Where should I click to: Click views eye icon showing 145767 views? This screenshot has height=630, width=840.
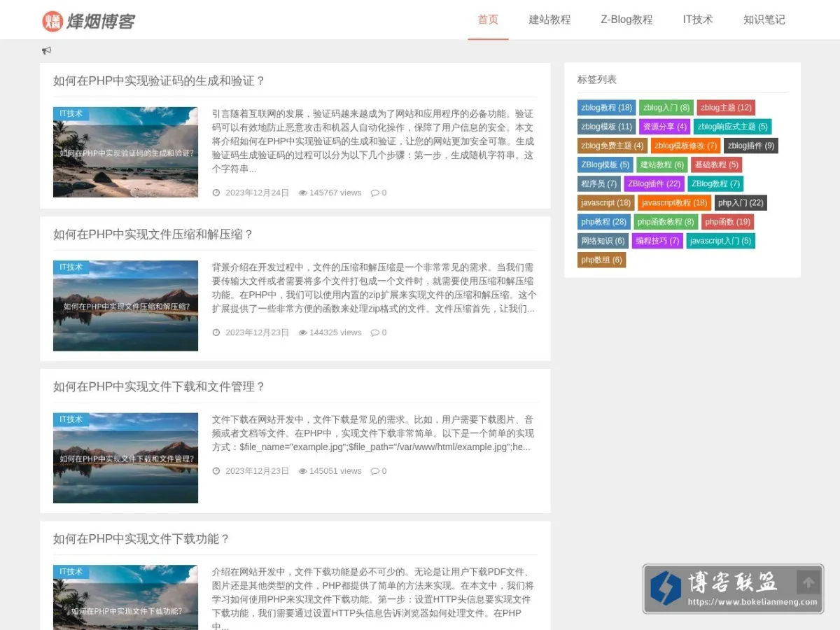point(302,192)
